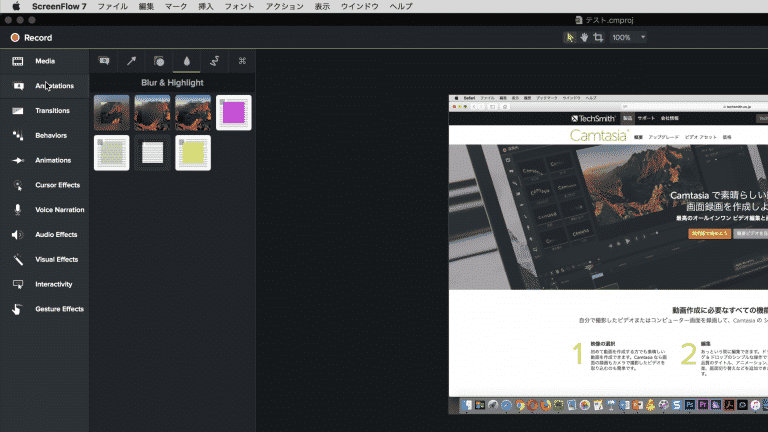Pick the leftmost mountain blur preset
The image size is (768, 432).
point(112,113)
